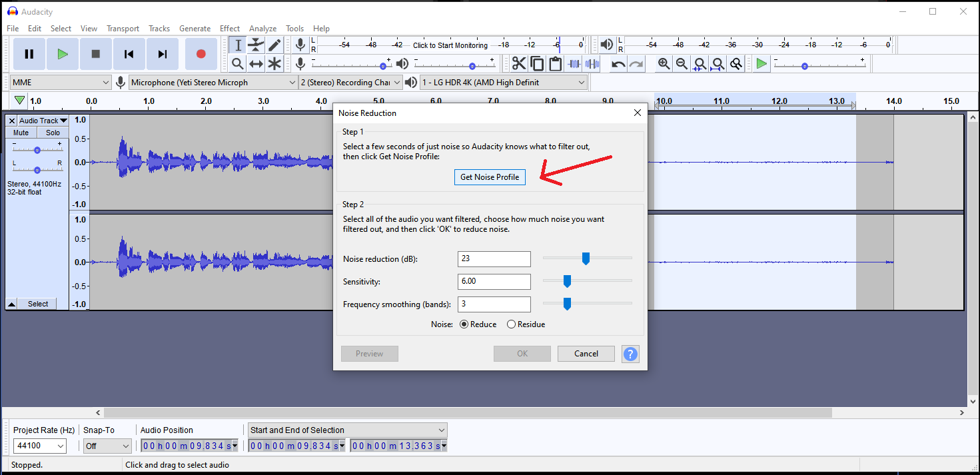Screen dimensions: 980x475
Task: Open the Effect menu
Action: [x=229, y=29]
